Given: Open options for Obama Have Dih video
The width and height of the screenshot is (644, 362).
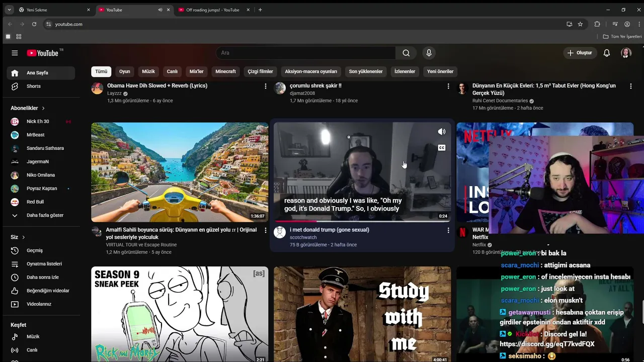Looking at the screenshot, I should click(266, 86).
